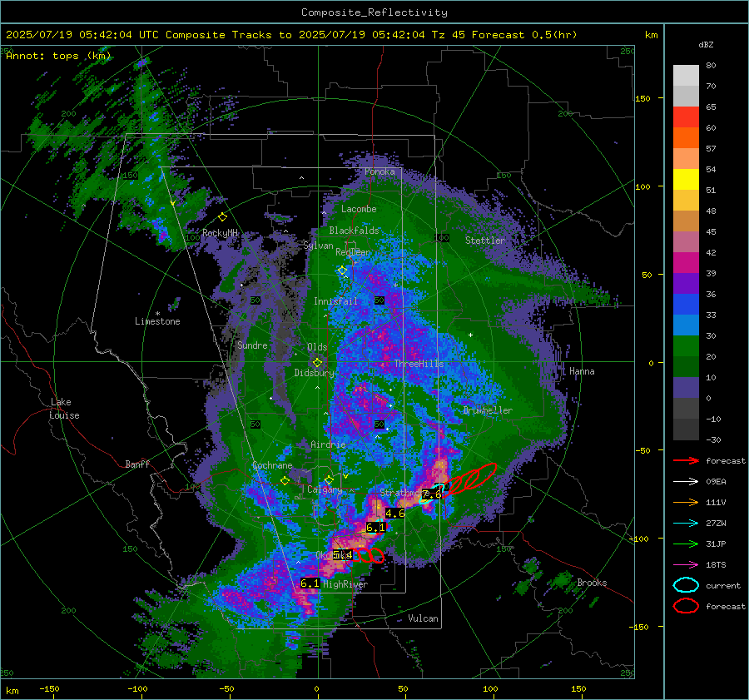Click the magenta 18TS arrow legend icon
The width and height of the screenshot is (749, 700).
pyautogui.click(x=686, y=565)
